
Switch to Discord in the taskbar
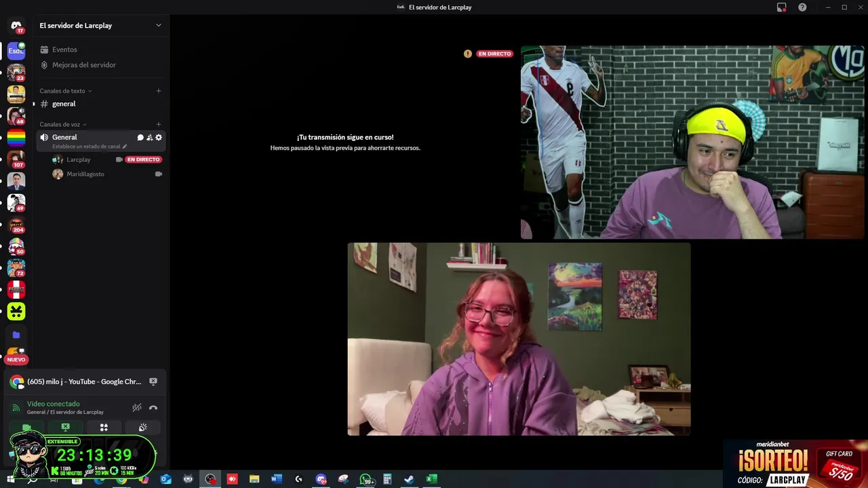pyautogui.click(x=321, y=479)
